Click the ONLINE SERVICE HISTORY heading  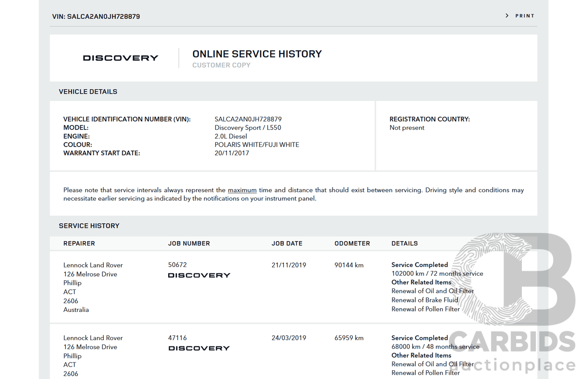tap(257, 54)
